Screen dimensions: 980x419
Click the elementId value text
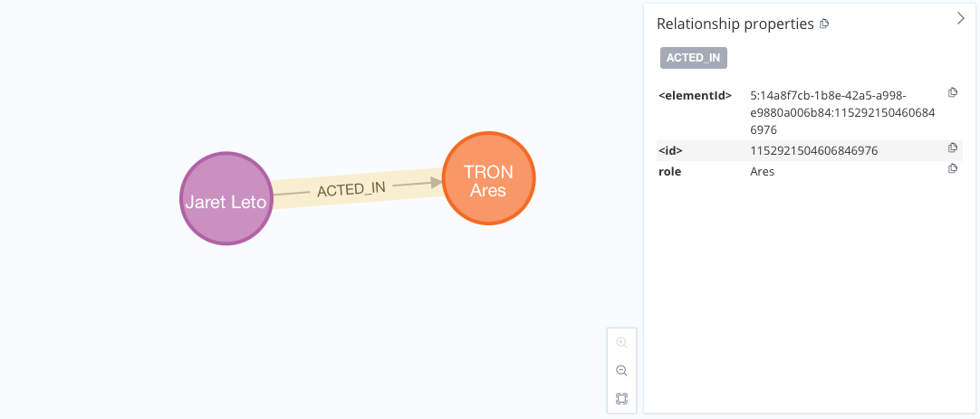[828, 112]
